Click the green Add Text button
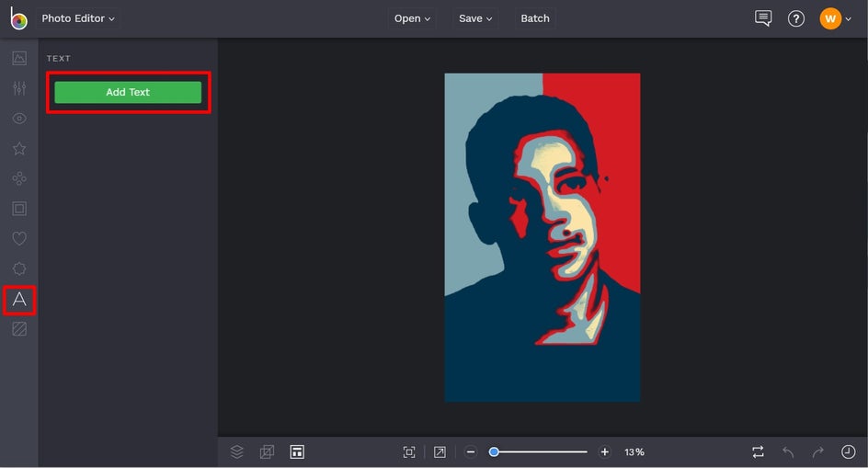 (128, 92)
